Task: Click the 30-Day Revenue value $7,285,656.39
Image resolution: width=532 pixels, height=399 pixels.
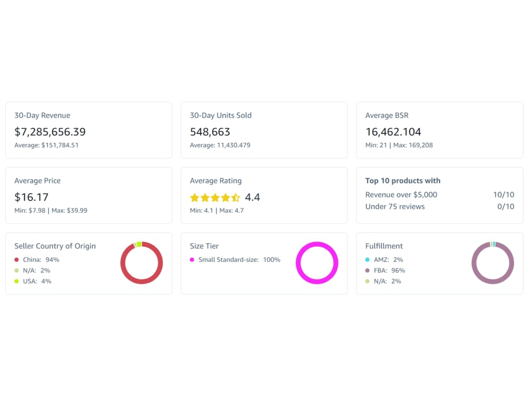Action: tap(50, 131)
